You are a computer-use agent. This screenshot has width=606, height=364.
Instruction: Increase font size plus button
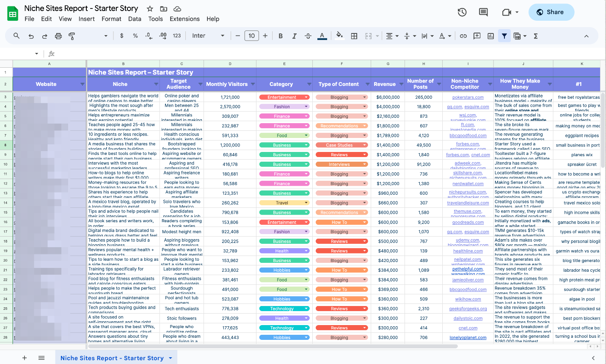[265, 36]
